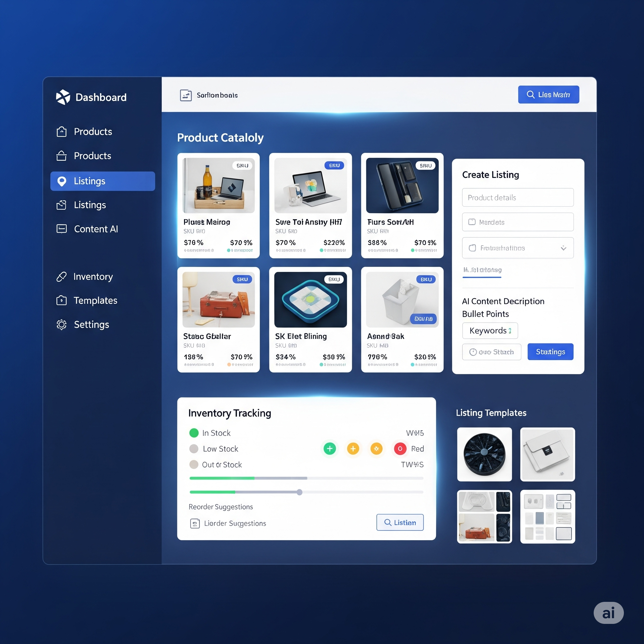Expand the dropdown chevron in Create Listing
Screen dimensions: 644x644
click(563, 248)
